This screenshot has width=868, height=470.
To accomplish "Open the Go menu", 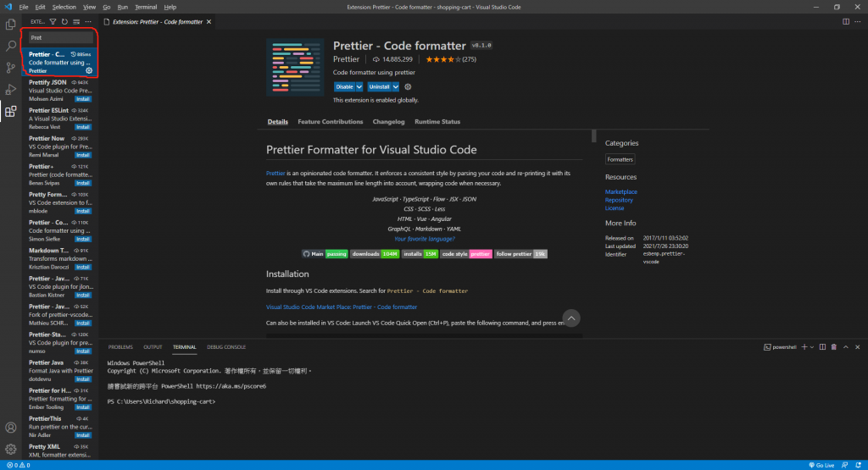I will click(x=106, y=7).
